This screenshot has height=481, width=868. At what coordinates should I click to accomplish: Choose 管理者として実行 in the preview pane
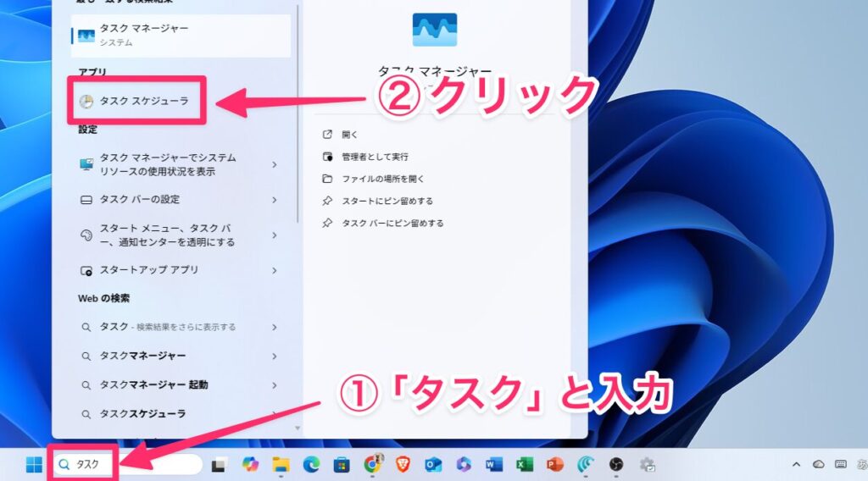coord(375,157)
